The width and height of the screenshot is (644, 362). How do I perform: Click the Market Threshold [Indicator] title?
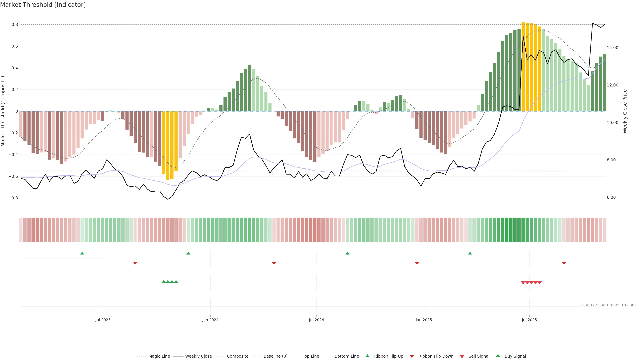pyautogui.click(x=43, y=5)
